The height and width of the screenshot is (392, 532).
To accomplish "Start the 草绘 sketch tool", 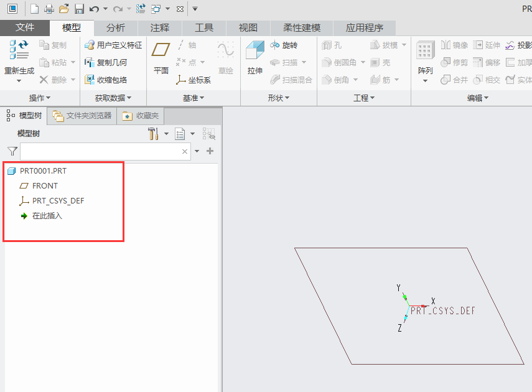I will 226,58.
